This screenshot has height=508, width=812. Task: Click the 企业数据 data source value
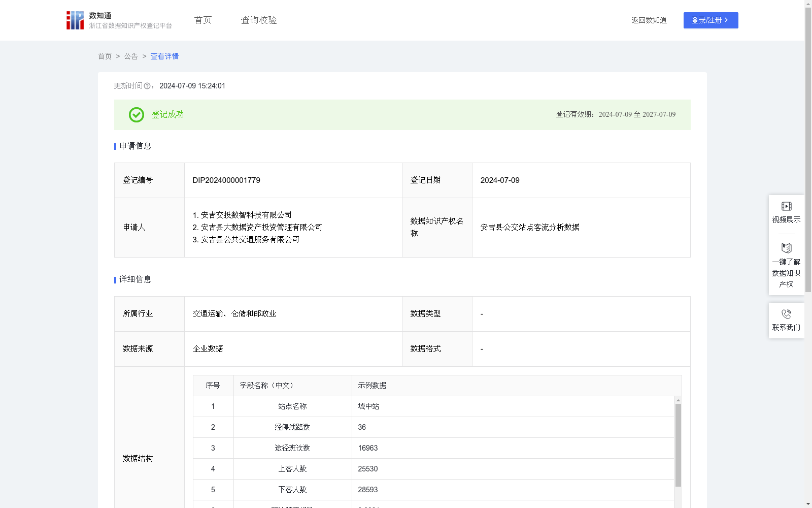coord(208,349)
